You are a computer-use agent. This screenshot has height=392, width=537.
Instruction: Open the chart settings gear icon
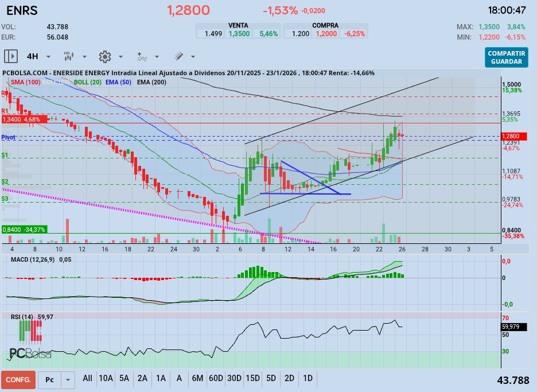point(104,56)
